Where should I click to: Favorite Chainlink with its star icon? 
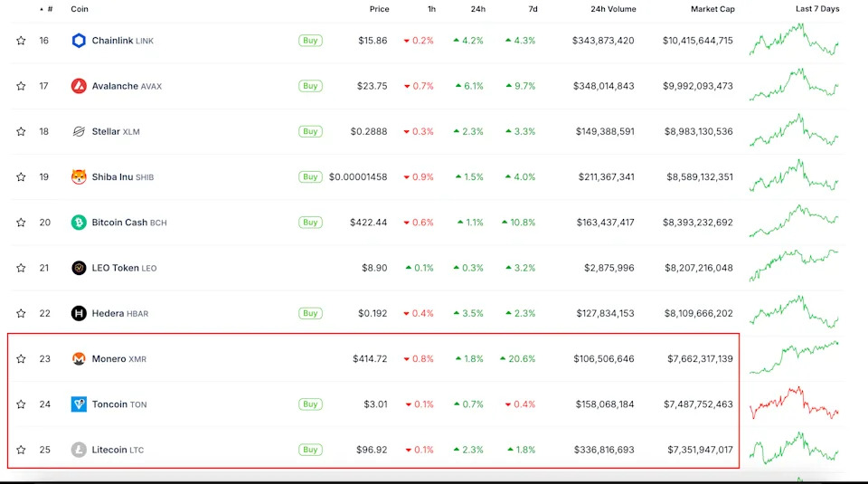21,41
